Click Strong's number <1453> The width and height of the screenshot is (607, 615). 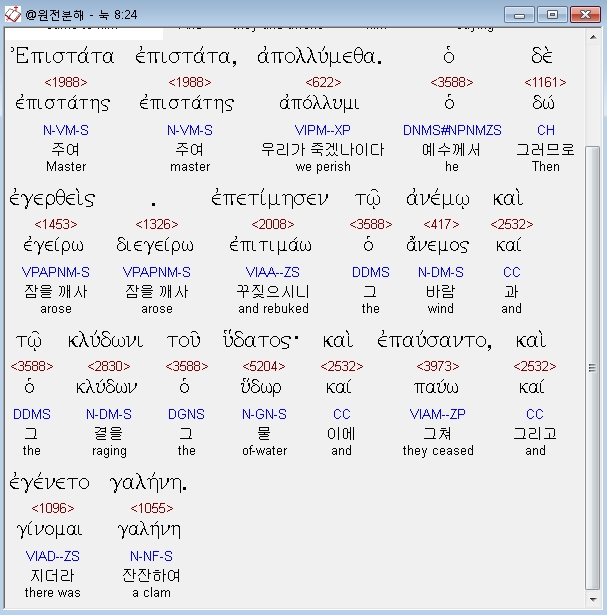coord(56,224)
